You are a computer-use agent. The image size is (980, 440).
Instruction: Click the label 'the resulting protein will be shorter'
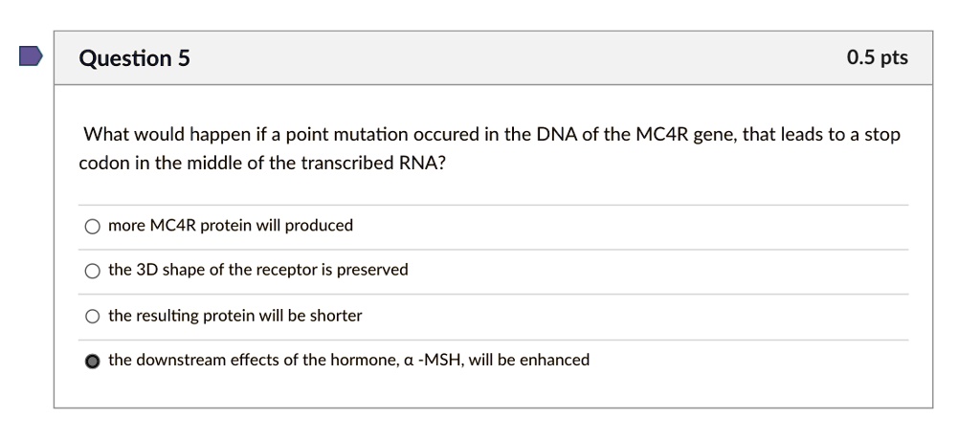click(235, 316)
